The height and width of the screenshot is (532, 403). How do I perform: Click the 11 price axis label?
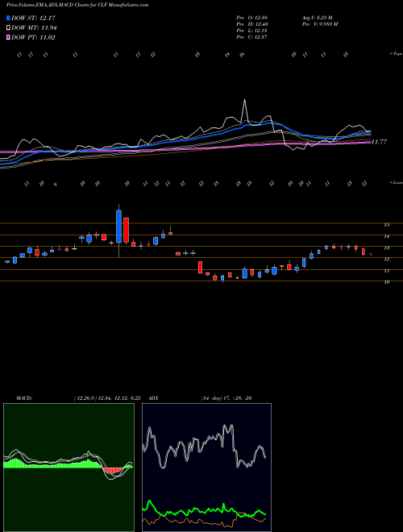386,271
